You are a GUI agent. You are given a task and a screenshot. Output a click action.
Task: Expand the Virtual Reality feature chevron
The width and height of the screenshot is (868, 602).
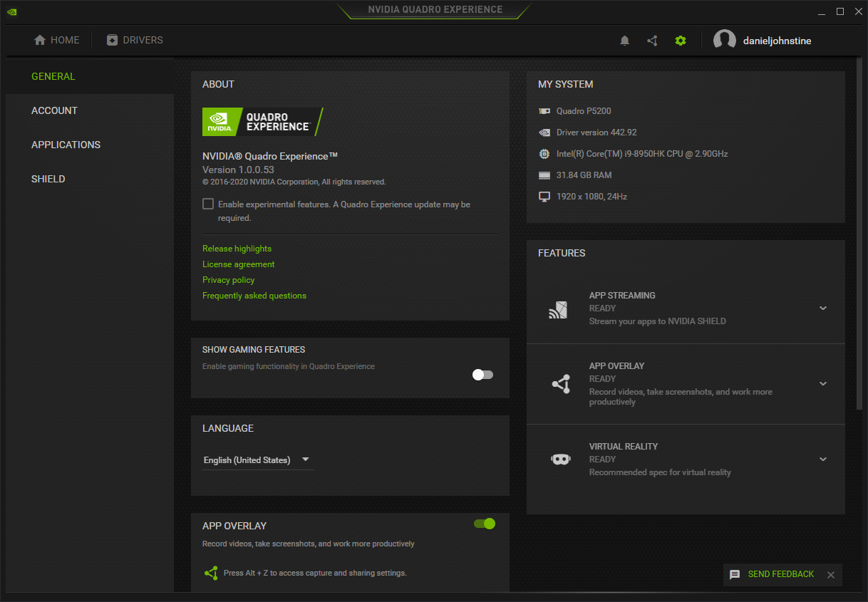click(823, 460)
